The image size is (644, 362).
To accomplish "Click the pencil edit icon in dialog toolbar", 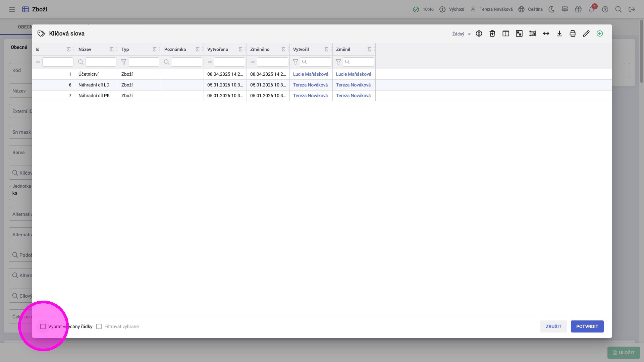I will [x=586, y=34].
